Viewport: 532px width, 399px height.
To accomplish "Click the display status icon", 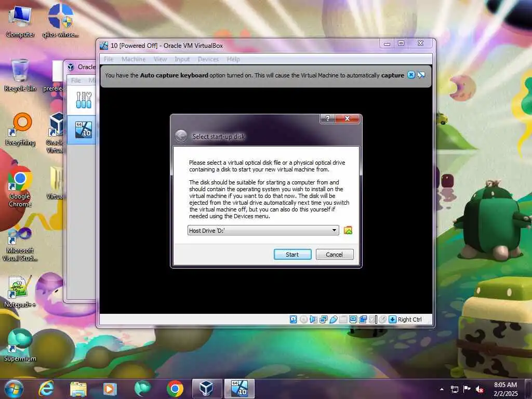I will pyautogui.click(x=353, y=320).
